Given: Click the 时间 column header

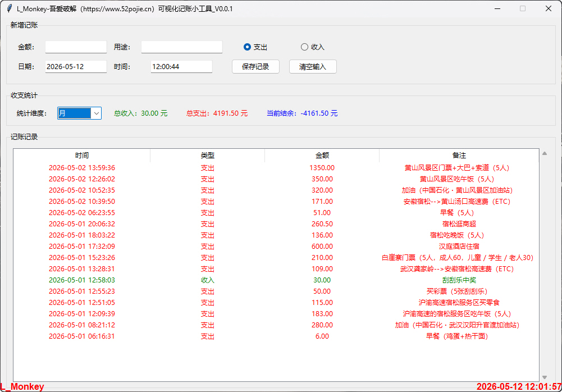Looking at the screenshot, I should tap(82, 156).
